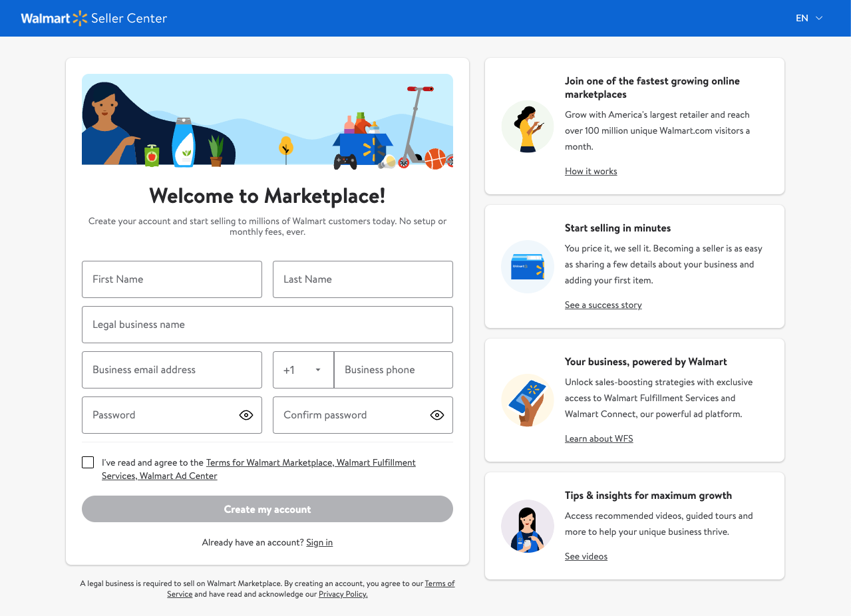Image resolution: width=851 pixels, height=616 pixels.
Task: Show password using the eye icon
Action: (x=246, y=415)
